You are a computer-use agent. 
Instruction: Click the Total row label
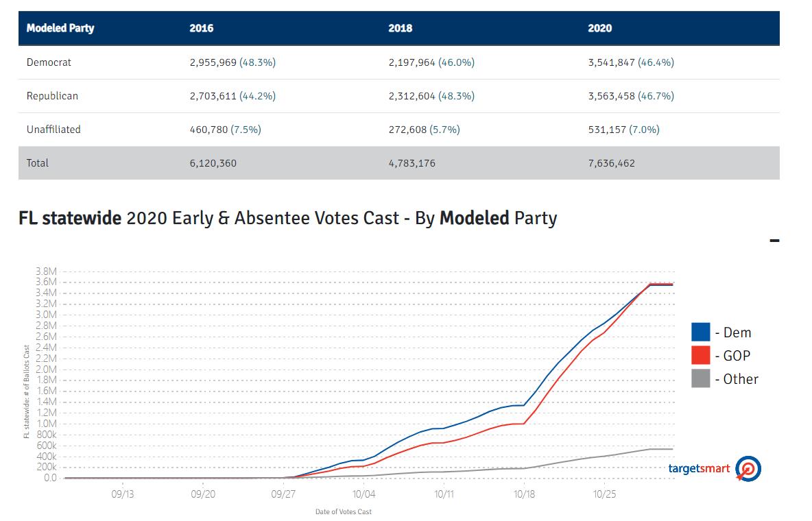pos(38,163)
